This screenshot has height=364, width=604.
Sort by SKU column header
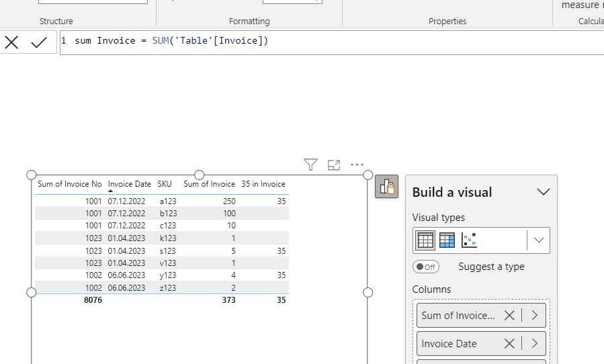click(165, 184)
